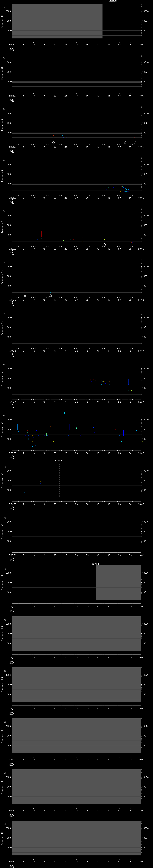Click the ADDET_ON marker label in panel 1
153x868 pixels.
113,1
